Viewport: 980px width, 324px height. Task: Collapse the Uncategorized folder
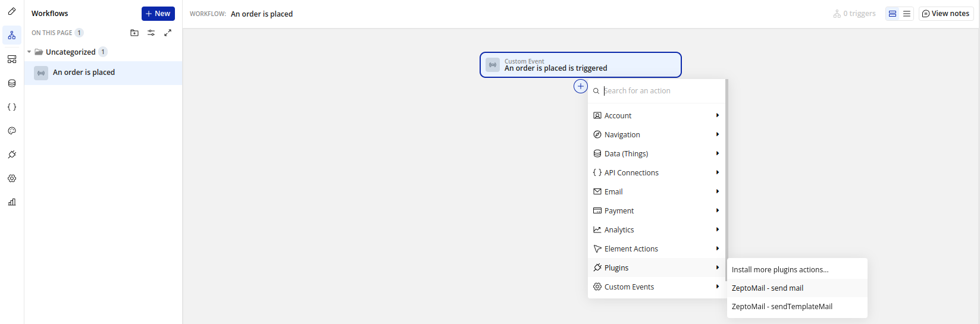click(29, 52)
